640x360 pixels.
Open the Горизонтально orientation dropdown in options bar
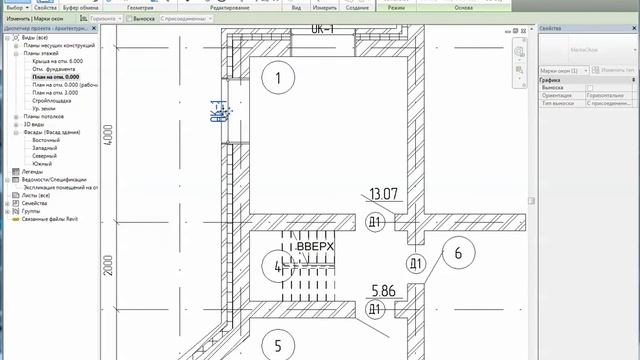[x=106, y=18]
